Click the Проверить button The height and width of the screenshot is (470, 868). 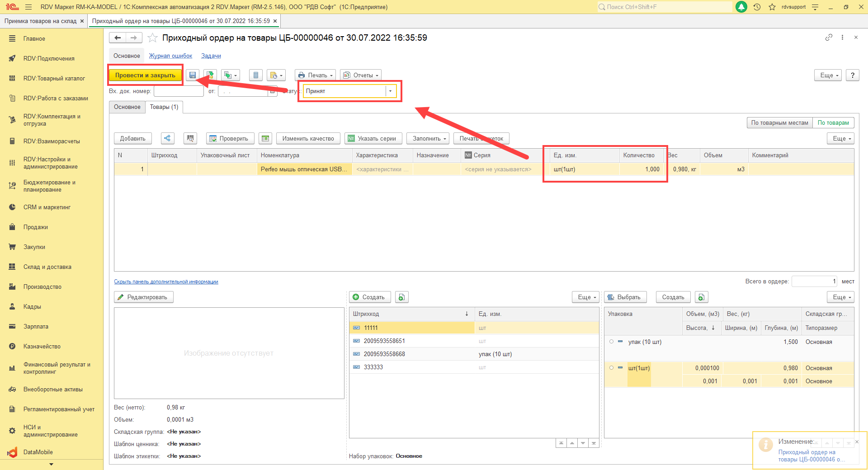click(x=230, y=138)
